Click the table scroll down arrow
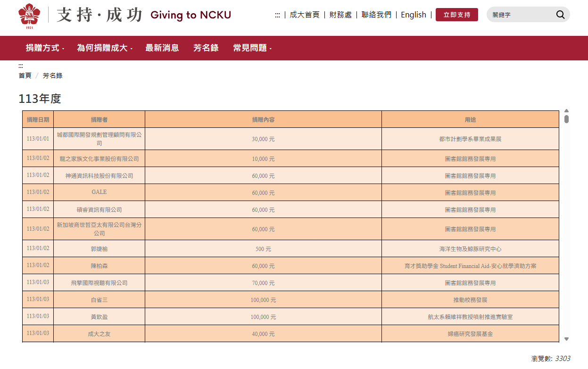Image resolution: width=588 pixels, height=369 pixels. click(566, 339)
